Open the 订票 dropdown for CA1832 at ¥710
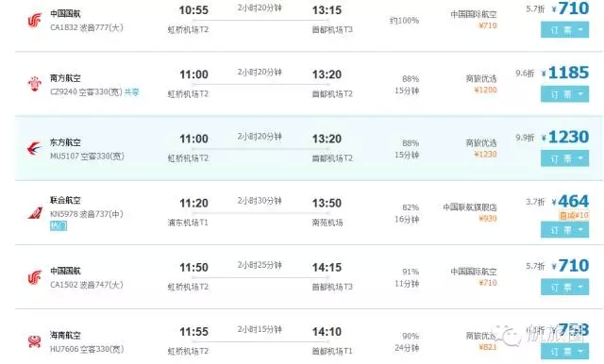This screenshot has height=364, width=604. 564,30
